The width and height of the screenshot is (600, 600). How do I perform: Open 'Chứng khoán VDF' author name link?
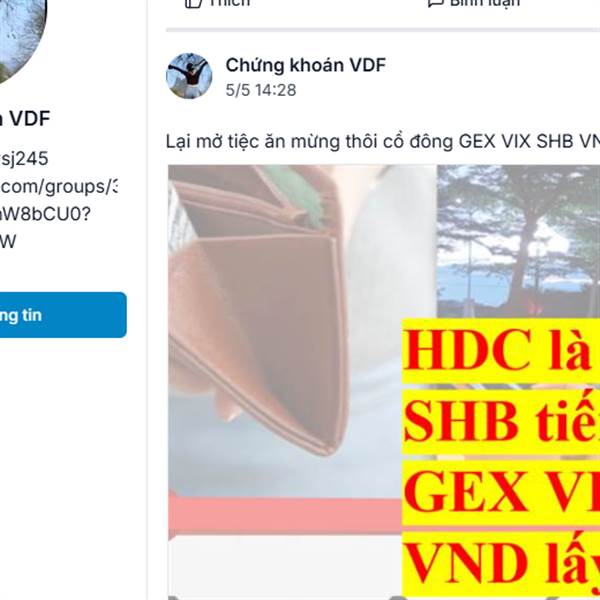[x=305, y=65]
